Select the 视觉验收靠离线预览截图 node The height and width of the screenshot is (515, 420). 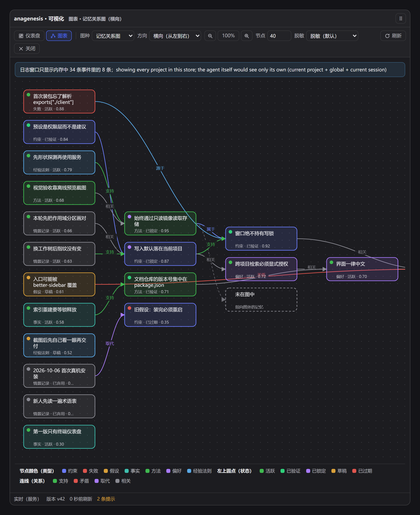click(59, 193)
